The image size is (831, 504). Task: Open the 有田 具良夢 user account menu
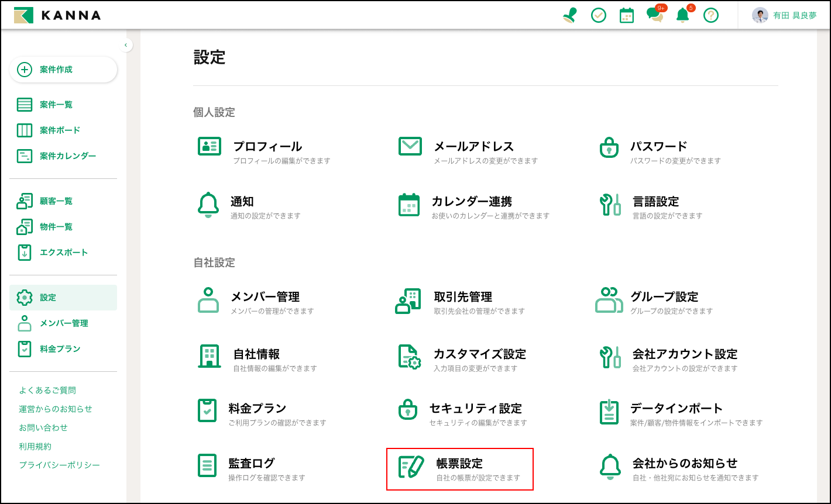[x=784, y=15]
